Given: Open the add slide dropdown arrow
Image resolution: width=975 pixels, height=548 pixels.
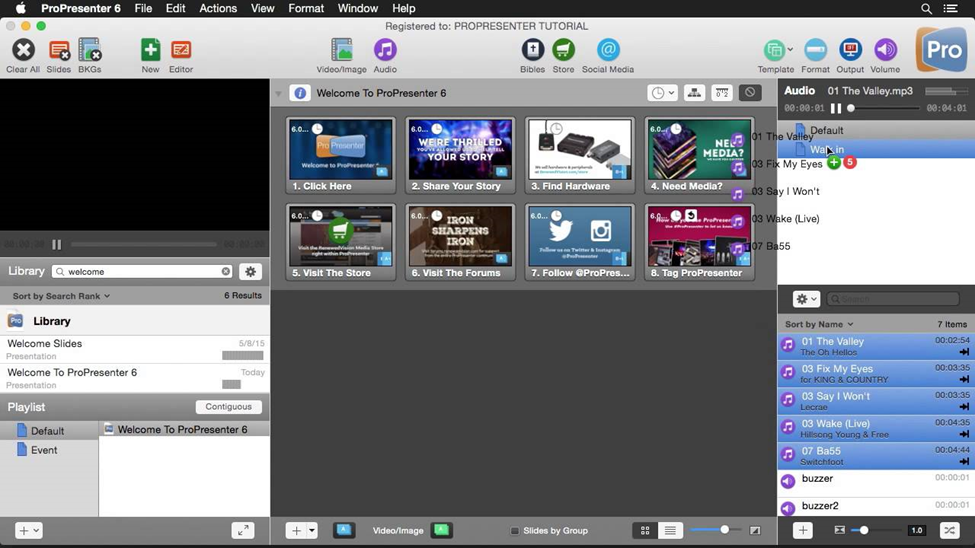Looking at the screenshot, I should point(312,531).
